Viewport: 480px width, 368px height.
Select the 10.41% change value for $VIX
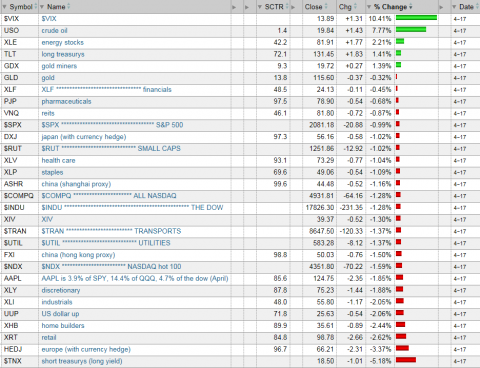380,19
